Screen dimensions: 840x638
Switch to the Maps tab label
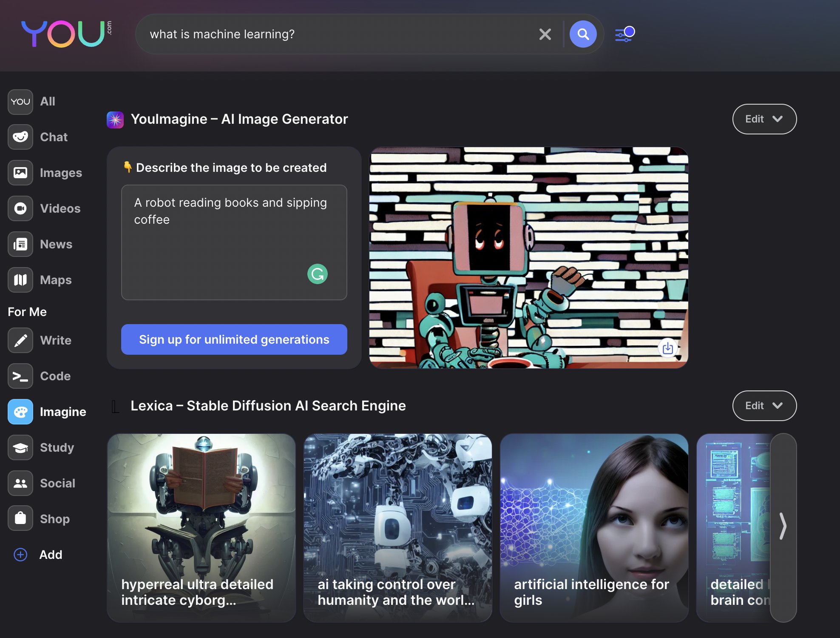pyautogui.click(x=56, y=280)
